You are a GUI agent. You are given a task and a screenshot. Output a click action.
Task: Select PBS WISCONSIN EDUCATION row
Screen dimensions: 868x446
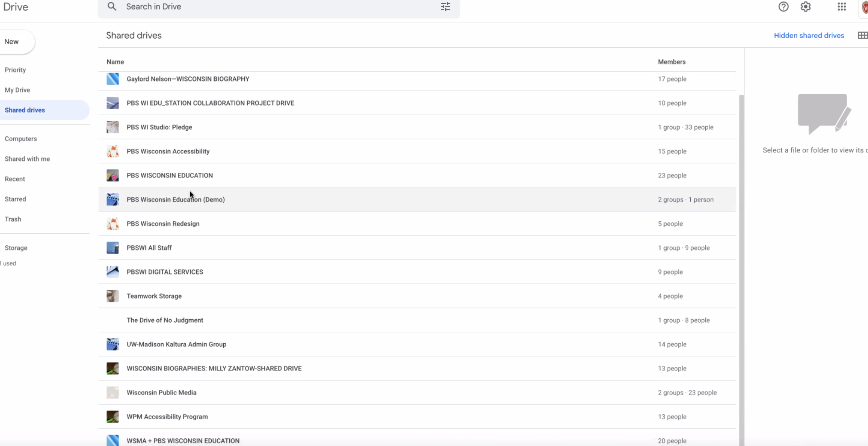pyautogui.click(x=417, y=175)
